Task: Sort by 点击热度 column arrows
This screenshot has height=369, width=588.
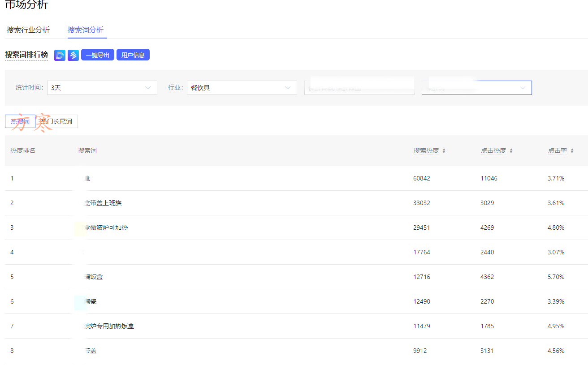Action: coord(511,151)
